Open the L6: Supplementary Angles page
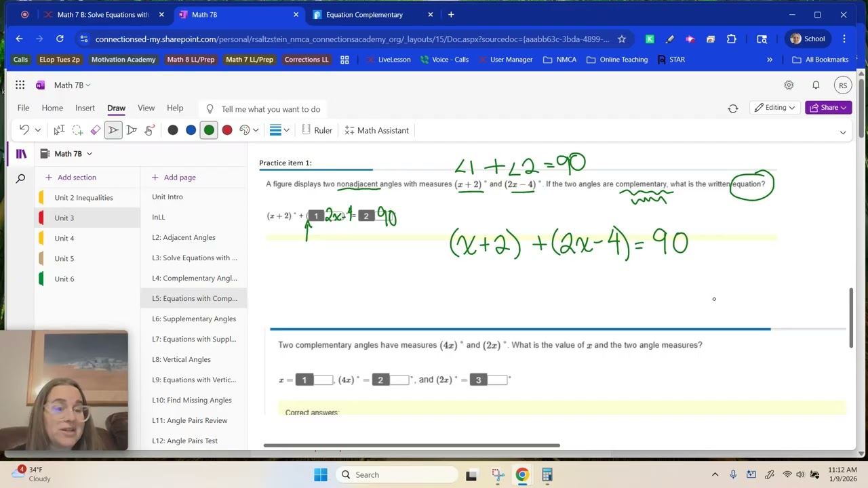This screenshot has width=868, height=488. (194, 319)
